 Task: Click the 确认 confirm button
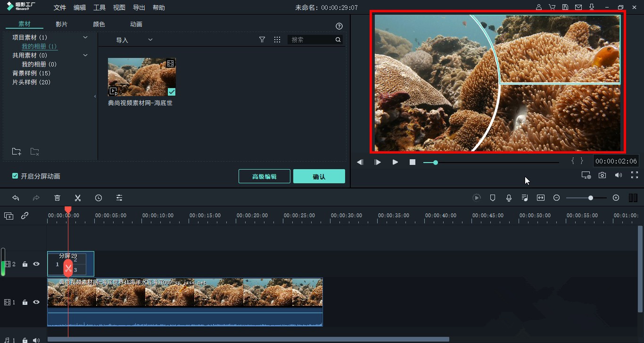pyautogui.click(x=319, y=177)
